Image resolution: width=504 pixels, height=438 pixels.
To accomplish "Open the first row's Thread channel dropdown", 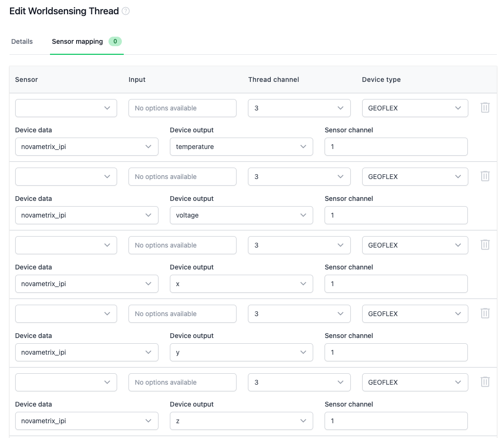I will pos(299,108).
